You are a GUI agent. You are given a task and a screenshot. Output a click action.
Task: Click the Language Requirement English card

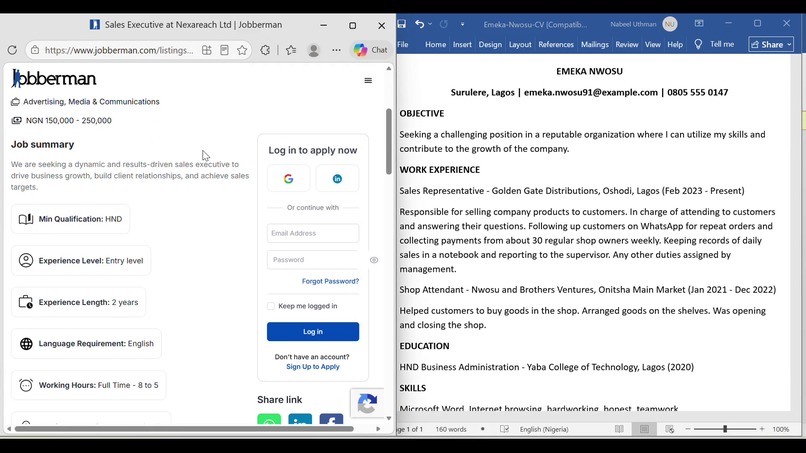point(86,343)
